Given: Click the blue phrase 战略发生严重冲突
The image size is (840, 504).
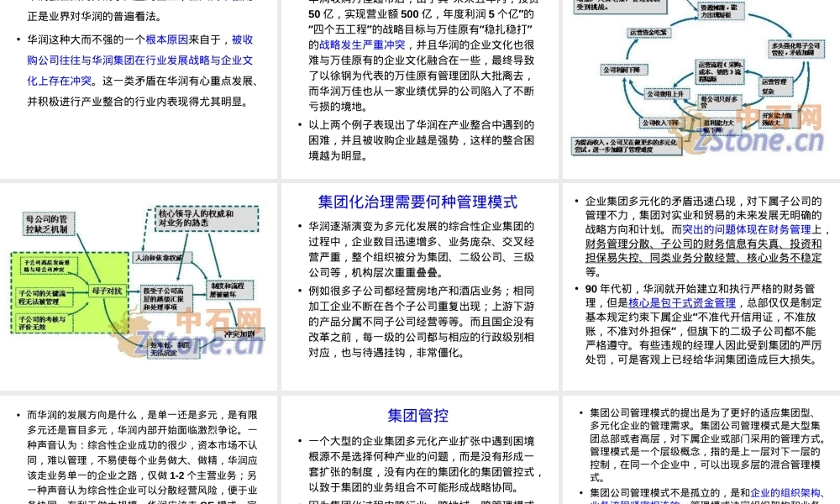Looking at the screenshot, I should pyautogui.click(x=362, y=45).
